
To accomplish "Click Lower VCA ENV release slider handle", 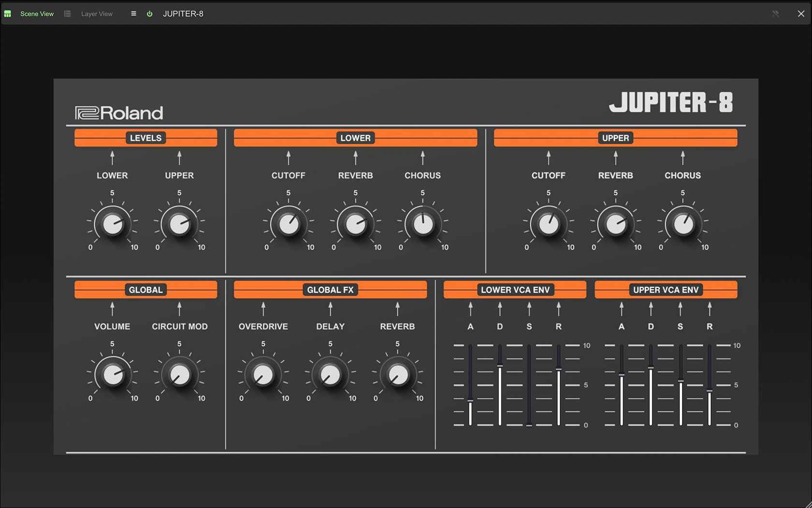I will (559, 370).
